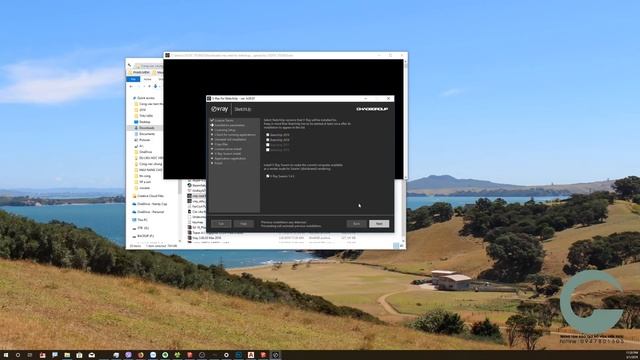This screenshot has width=640, height=360.
Task: Click the up arrow in File Explorer navigation
Action: [149, 86]
